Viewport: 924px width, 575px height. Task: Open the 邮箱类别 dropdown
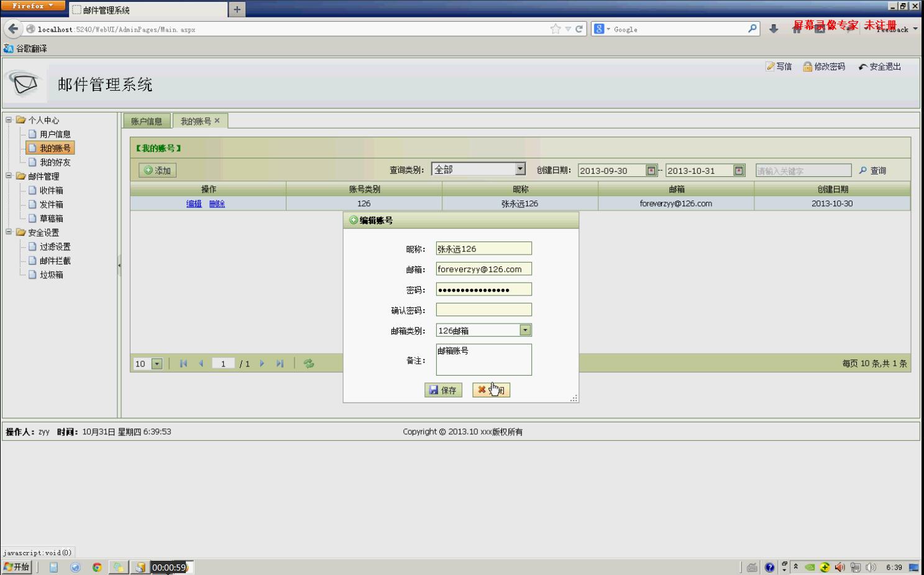click(525, 330)
